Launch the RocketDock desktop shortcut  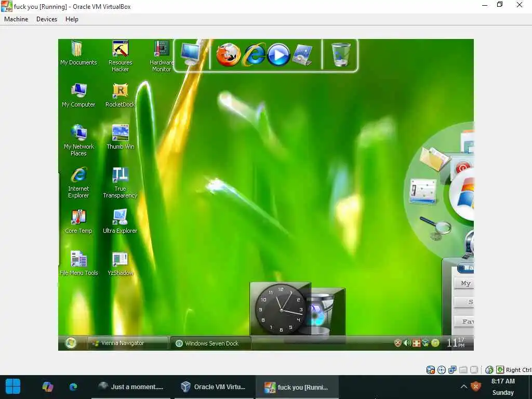120,95
